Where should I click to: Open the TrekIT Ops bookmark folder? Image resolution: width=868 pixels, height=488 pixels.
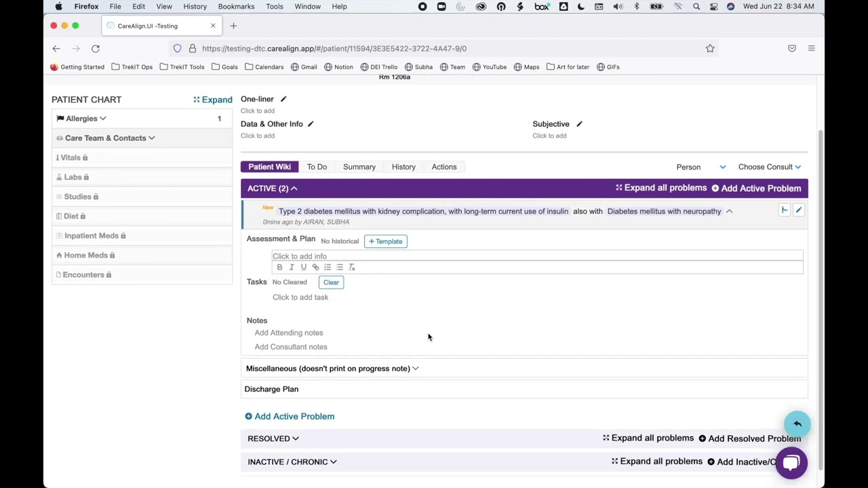(x=132, y=67)
